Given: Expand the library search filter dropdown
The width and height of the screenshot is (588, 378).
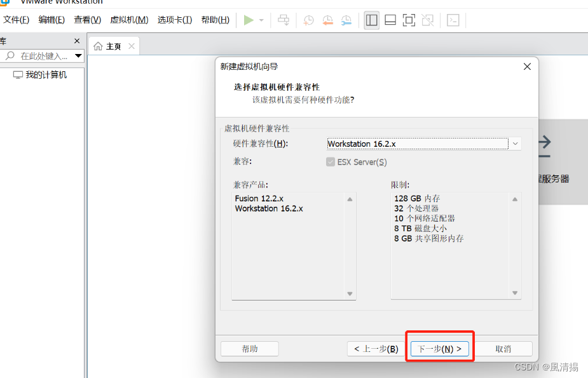Looking at the screenshot, I should (x=78, y=56).
